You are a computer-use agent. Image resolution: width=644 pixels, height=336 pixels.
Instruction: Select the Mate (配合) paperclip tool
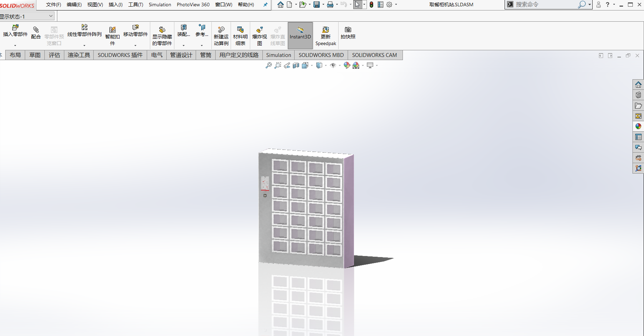[36, 30]
